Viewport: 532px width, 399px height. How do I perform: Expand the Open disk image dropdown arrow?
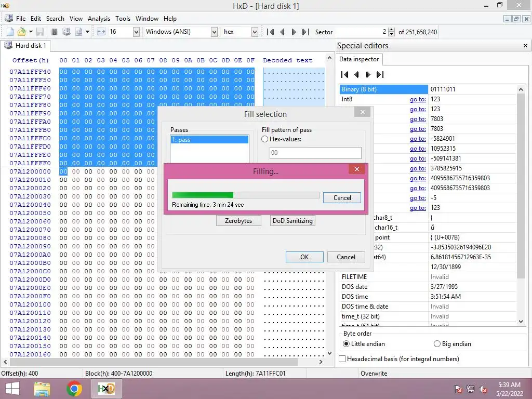87,32
